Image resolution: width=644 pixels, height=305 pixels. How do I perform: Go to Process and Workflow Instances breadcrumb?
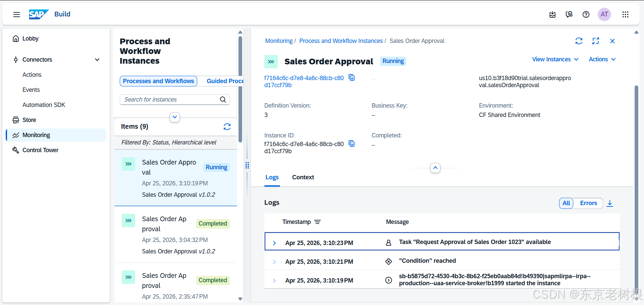pyautogui.click(x=341, y=41)
